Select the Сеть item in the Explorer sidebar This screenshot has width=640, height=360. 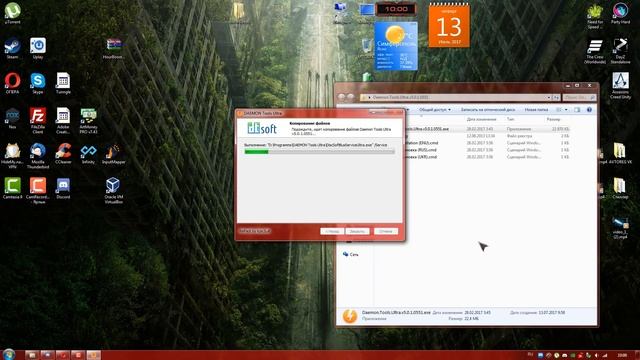[351, 254]
